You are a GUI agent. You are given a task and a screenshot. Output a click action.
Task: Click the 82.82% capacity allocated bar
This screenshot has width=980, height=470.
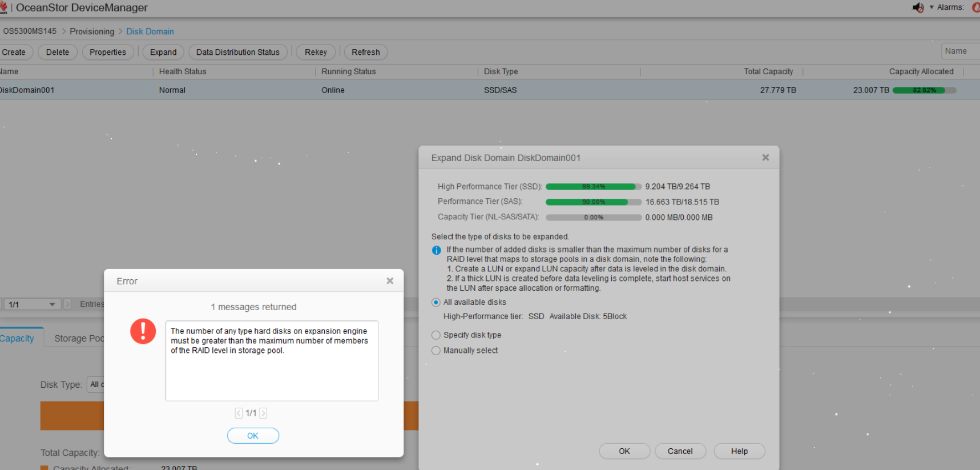924,90
